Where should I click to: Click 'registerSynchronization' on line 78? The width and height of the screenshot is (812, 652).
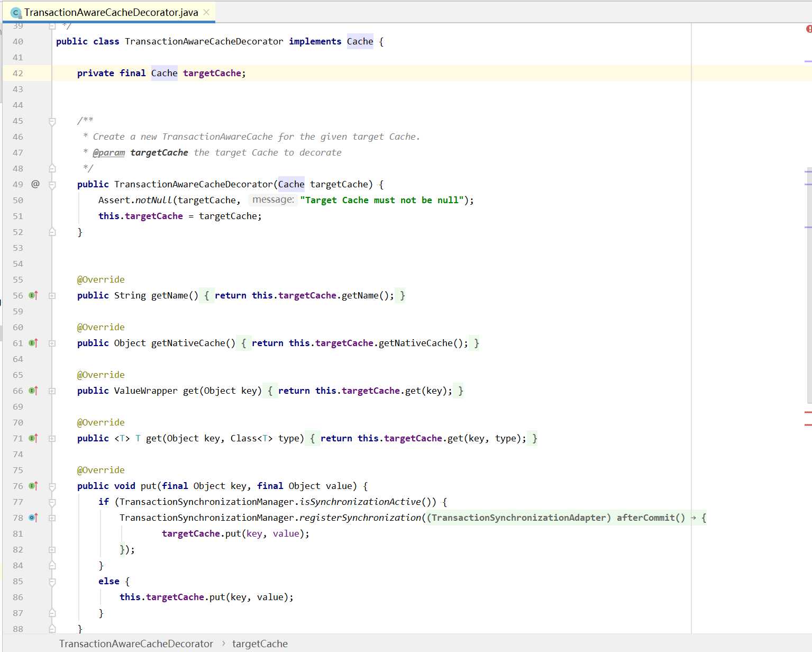(x=360, y=518)
